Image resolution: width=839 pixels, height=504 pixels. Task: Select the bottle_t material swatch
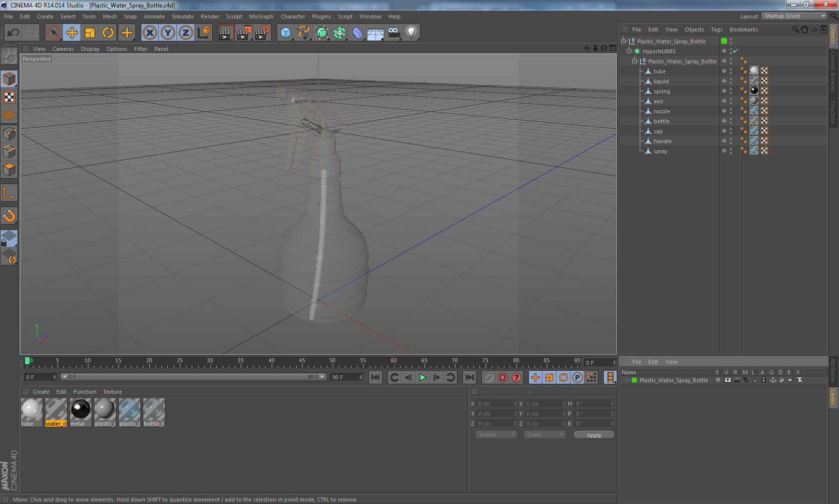154,412
